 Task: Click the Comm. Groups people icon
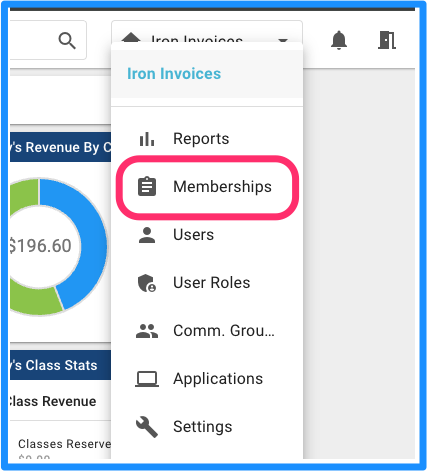point(147,331)
